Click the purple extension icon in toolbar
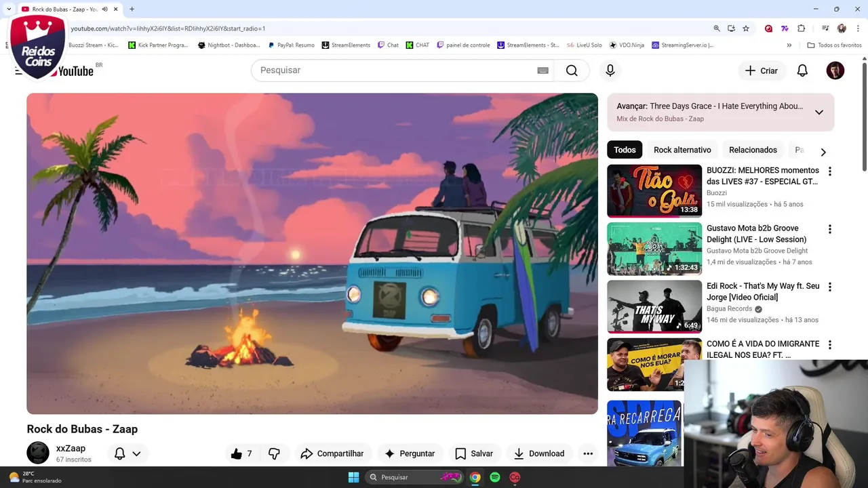This screenshot has width=868, height=488. click(785, 28)
